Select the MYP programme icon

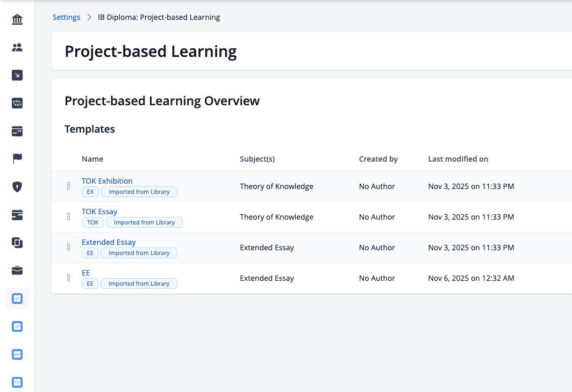tap(17, 354)
